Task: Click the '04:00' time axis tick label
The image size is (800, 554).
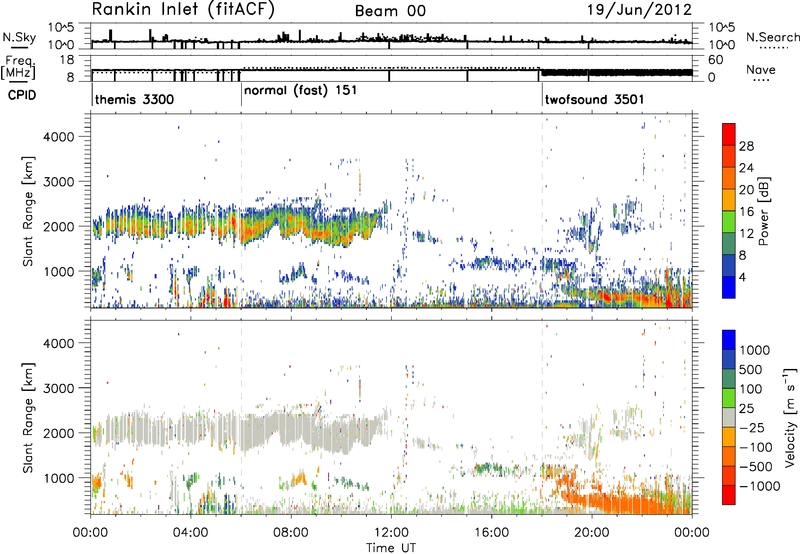Action: click(191, 533)
